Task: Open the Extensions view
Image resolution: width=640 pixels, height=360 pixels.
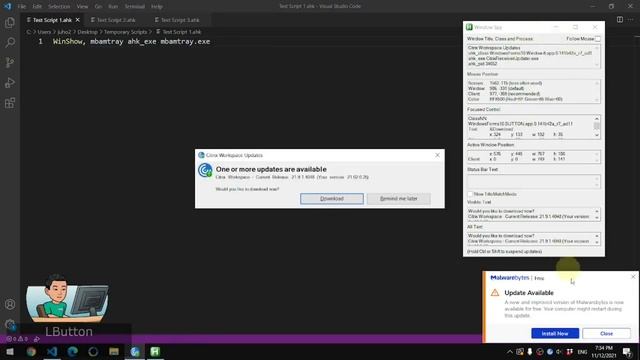Action: pyautogui.click(x=10, y=102)
